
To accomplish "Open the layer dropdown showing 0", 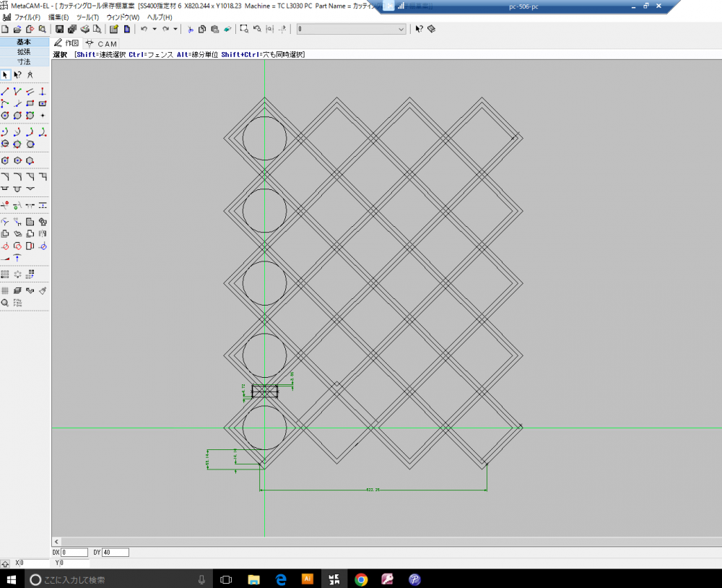I will [x=352, y=30].
